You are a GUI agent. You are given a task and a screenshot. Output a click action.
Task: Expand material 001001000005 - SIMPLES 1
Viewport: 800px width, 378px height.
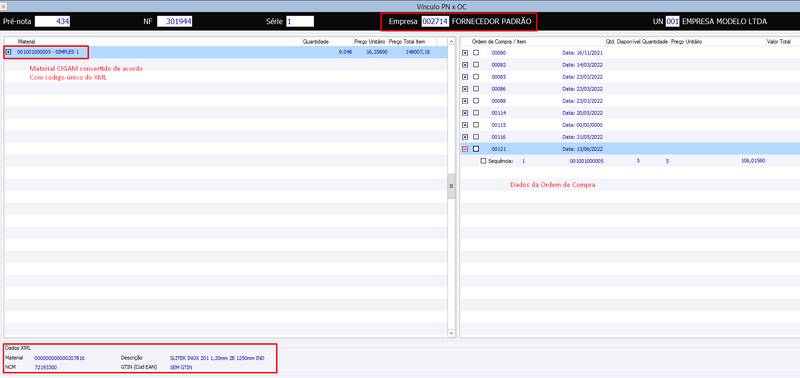click(9, 52)
